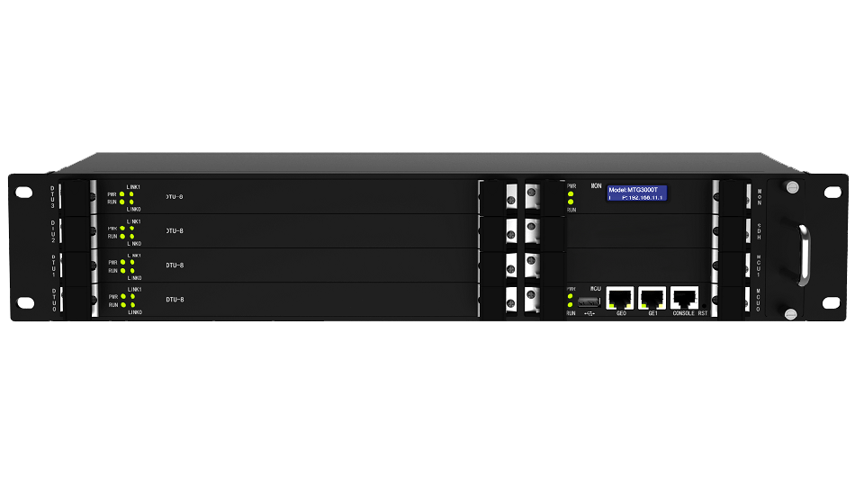Click the RST reset pinhole button

click(x=704, y=305)
